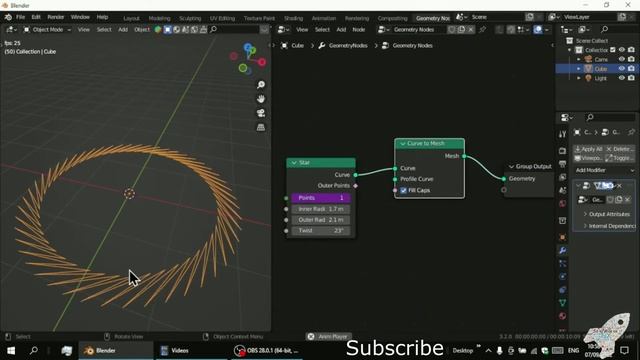640x360 pixels.
Task: Open the Scene properties tab icon
Action: [562, 190]
